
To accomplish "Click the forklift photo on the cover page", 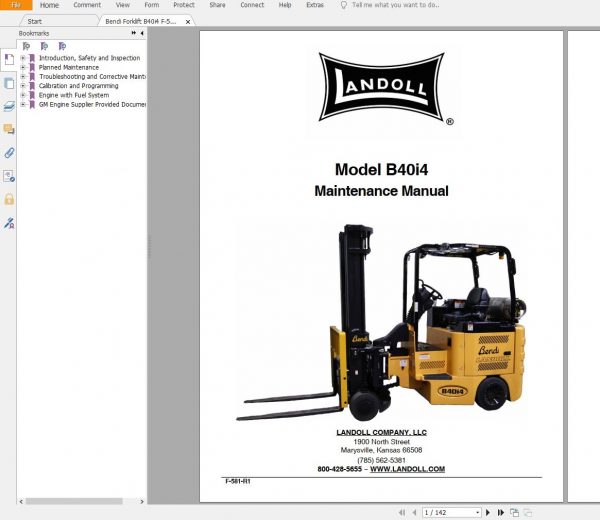I will 382,323.
